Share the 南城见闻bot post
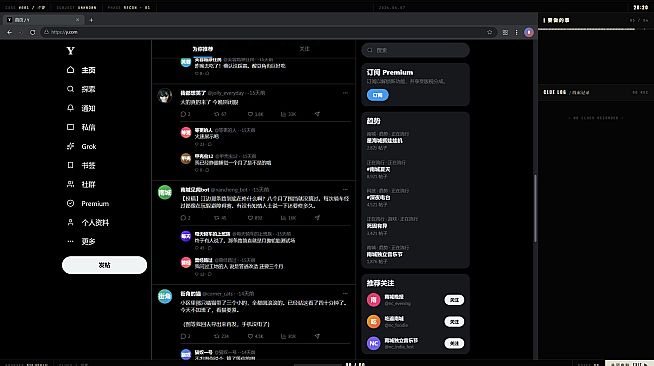Screen dimensions: 654x366 317,218
